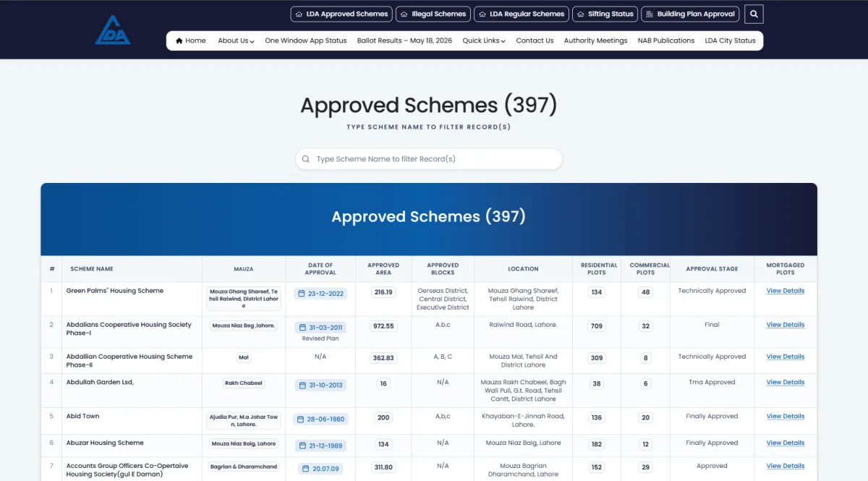868x481 pixels.
Task: Open Contact Us page
Action: tap(535, 41)
